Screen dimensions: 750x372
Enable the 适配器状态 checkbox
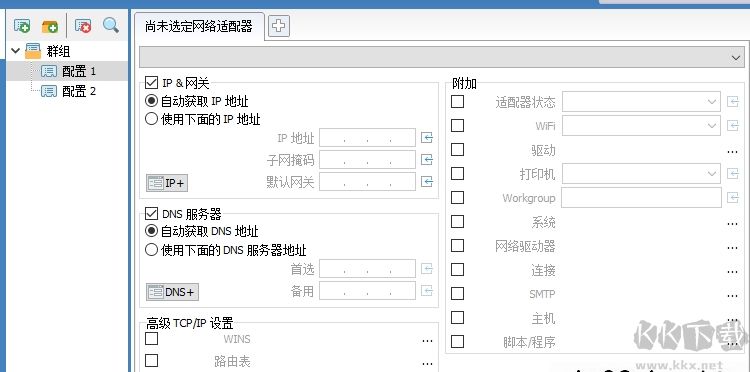pyautogui.click(x=458, y=101)
